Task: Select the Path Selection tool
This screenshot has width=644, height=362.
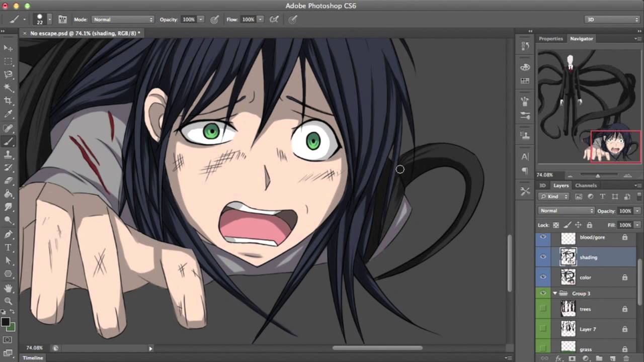Action: 8,260
